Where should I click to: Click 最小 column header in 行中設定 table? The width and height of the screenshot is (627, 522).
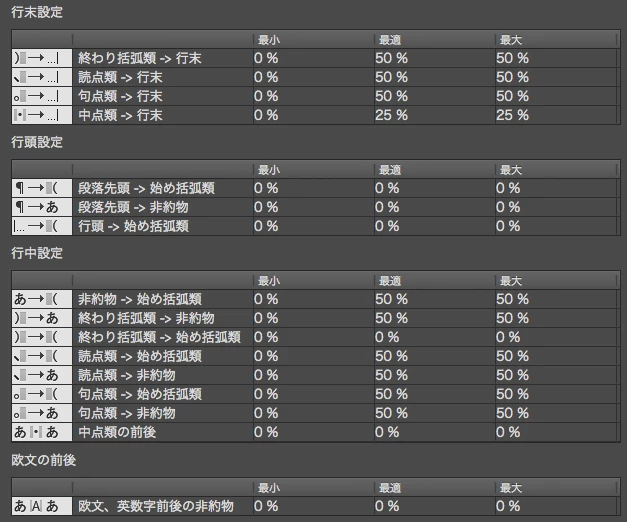coord(269,281)
